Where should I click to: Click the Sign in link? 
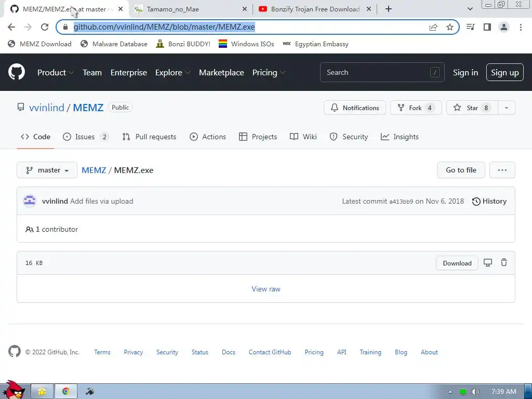[465, 72]
